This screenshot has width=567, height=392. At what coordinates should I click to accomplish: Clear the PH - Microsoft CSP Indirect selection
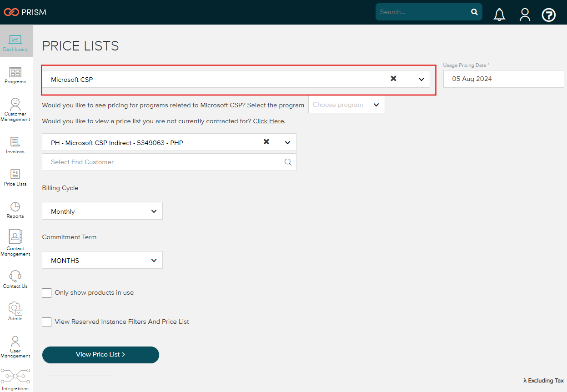coord(266,142)
